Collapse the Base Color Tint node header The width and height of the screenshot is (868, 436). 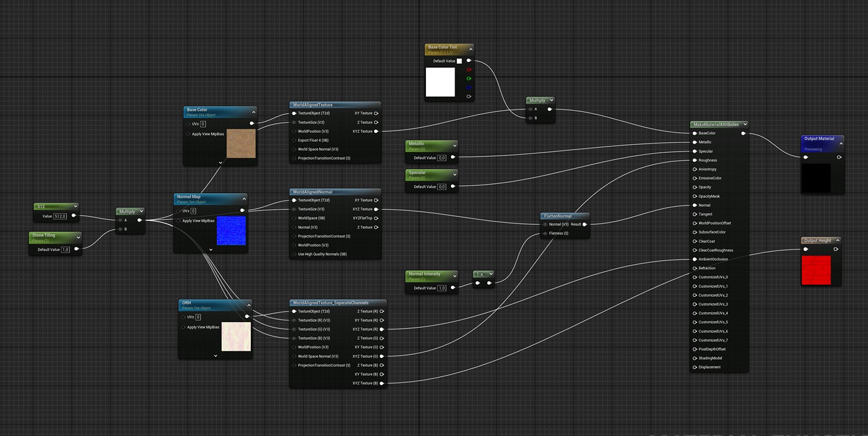pos(471,49)
